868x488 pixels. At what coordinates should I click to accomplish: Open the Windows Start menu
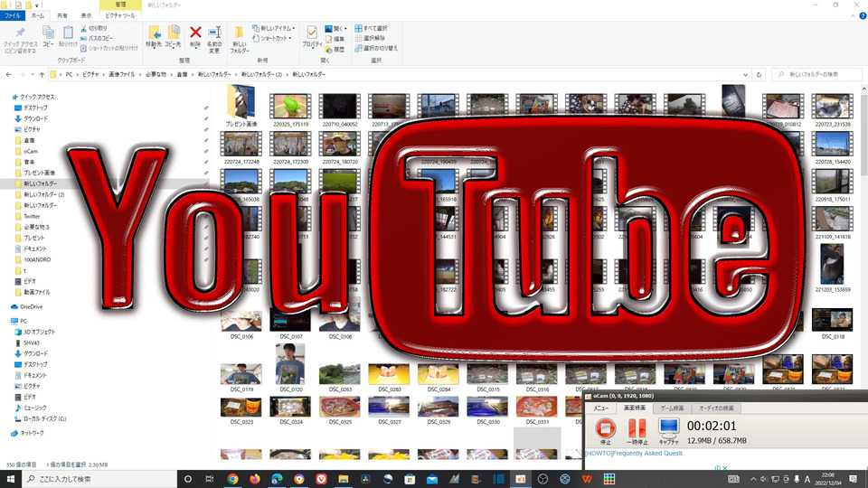(11, 479)
